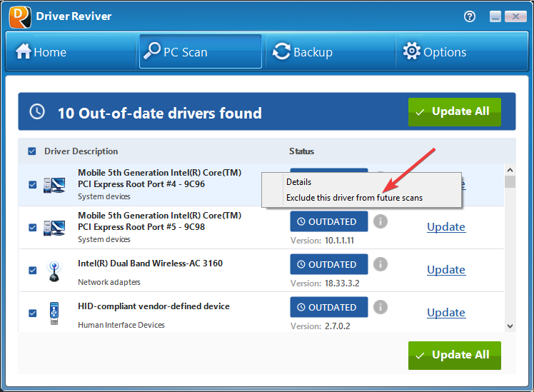
Task: Go to the Home tab
Action: (72, 52)
